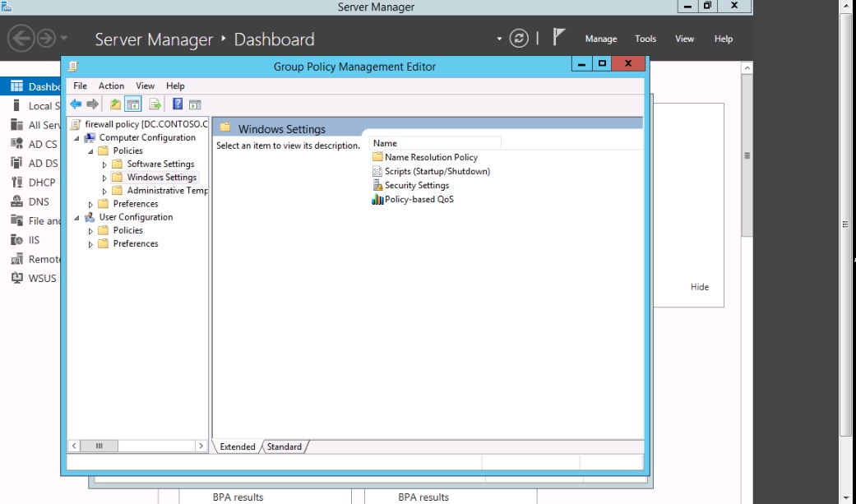Toggle Show/Hide Console Tree toolbar icon

(x=132, y=104)
